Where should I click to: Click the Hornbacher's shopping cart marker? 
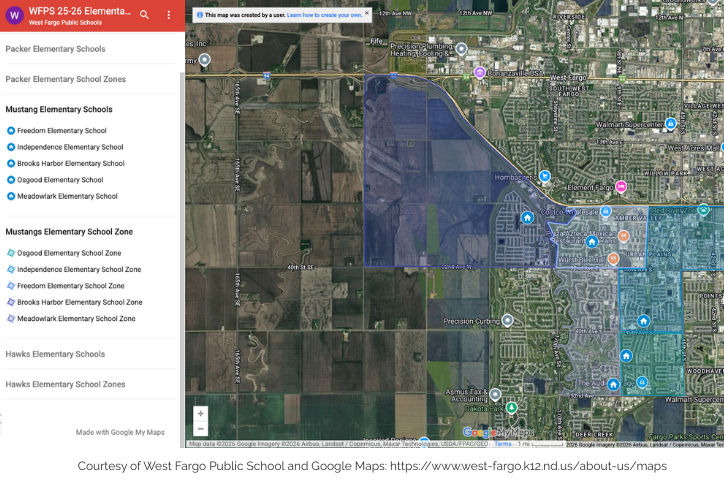(545, 176)
